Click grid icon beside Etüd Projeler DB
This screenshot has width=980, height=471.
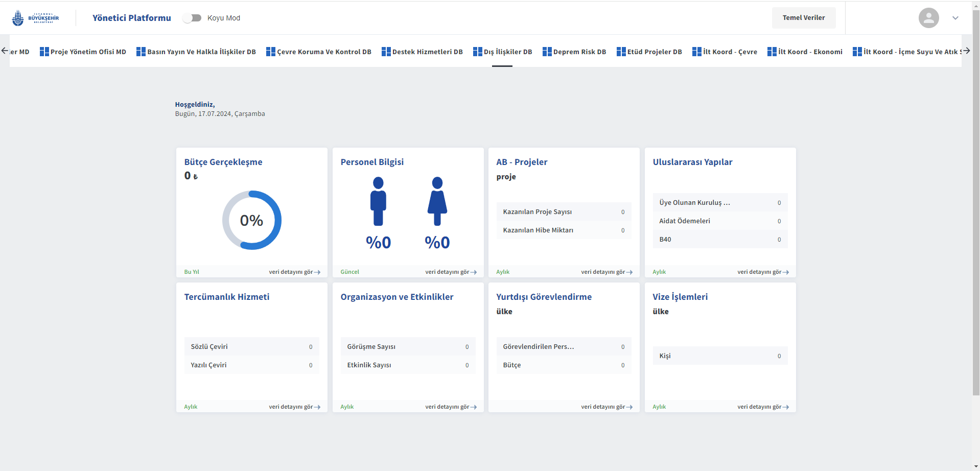click(x=621, y=52)
